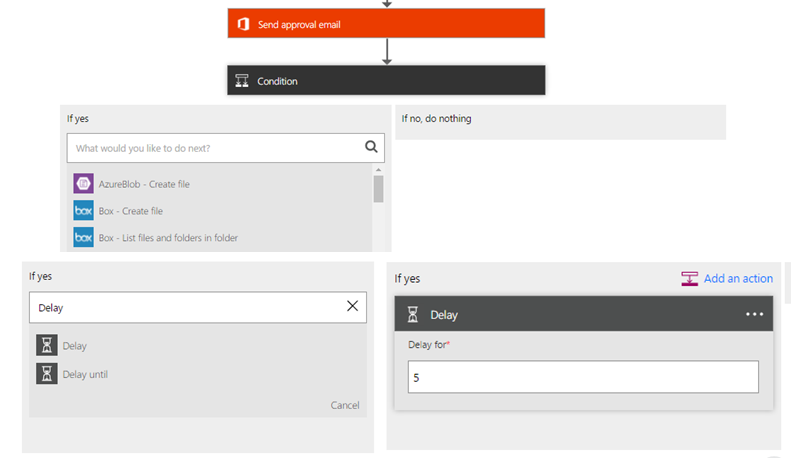Click the Condition step icon
Image resolution: width=809 pixels, height=475 pixels.
[241, 81]
